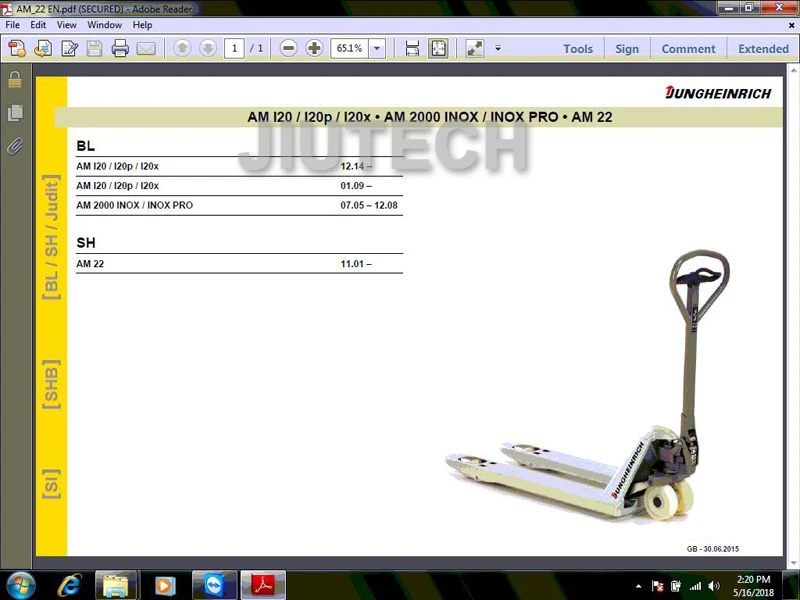Toggle fit one full page icon
The image size is (800, 600).
click(438, 48)
